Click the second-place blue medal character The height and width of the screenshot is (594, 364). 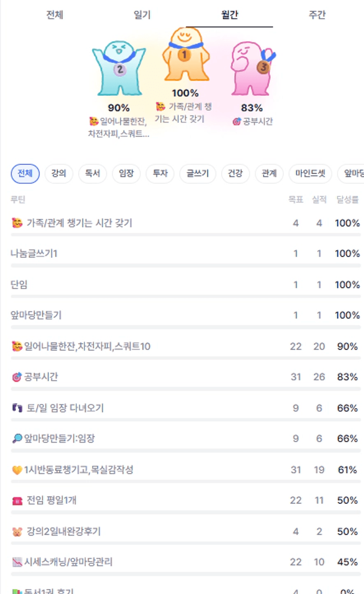click(119, 68)
